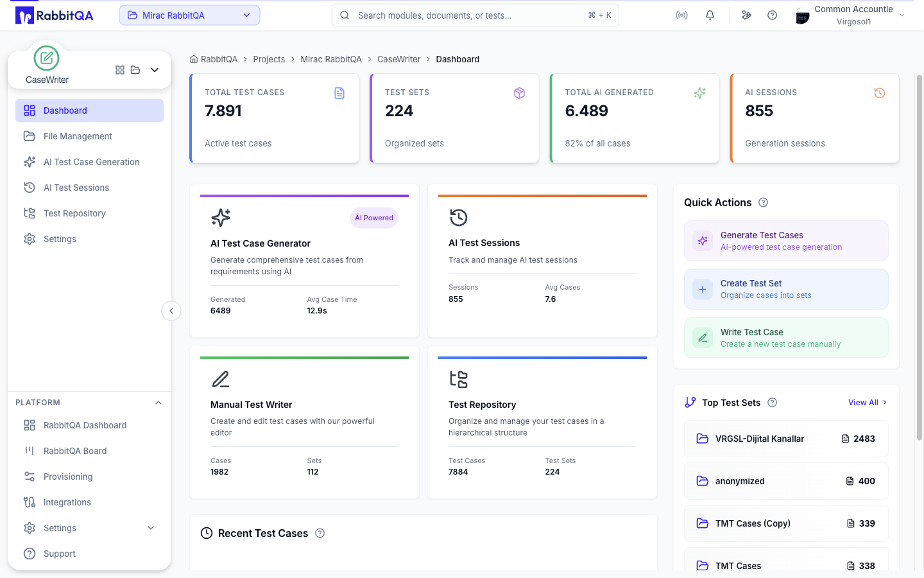This screenshot has height=578, width=924.
Task: Click the notification bell icon
Action: point(710,15)
